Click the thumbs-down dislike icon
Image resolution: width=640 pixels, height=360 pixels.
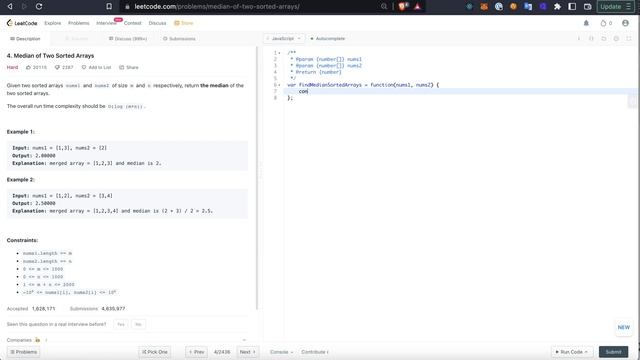(x=57, y=67)
